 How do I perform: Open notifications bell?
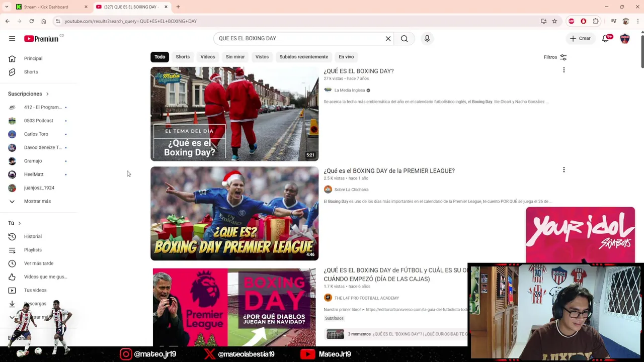click(606, 39)
